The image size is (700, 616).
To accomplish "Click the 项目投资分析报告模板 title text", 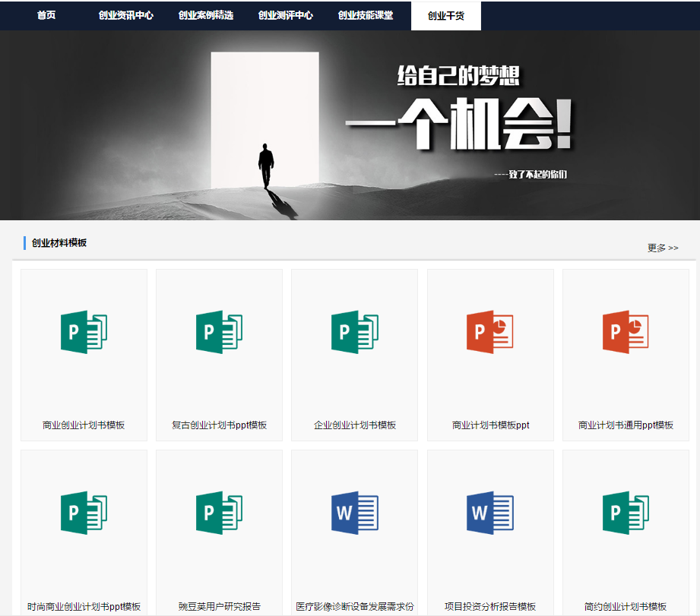I will pos(489,607).
